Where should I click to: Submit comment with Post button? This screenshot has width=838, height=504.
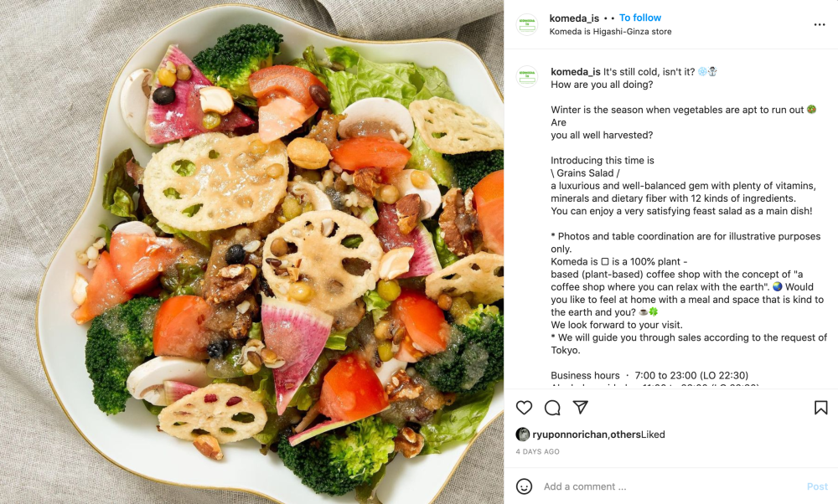[817, 486]
